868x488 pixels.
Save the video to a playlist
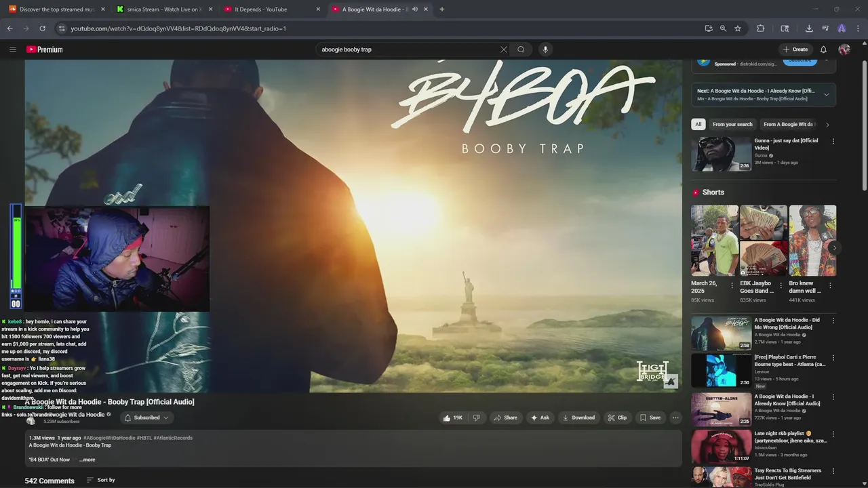(x=650, y=418)
